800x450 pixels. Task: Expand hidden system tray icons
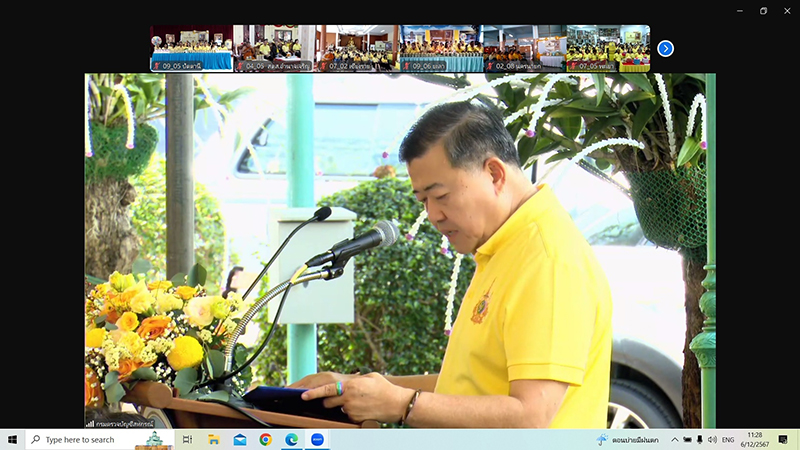pos(674,439)
